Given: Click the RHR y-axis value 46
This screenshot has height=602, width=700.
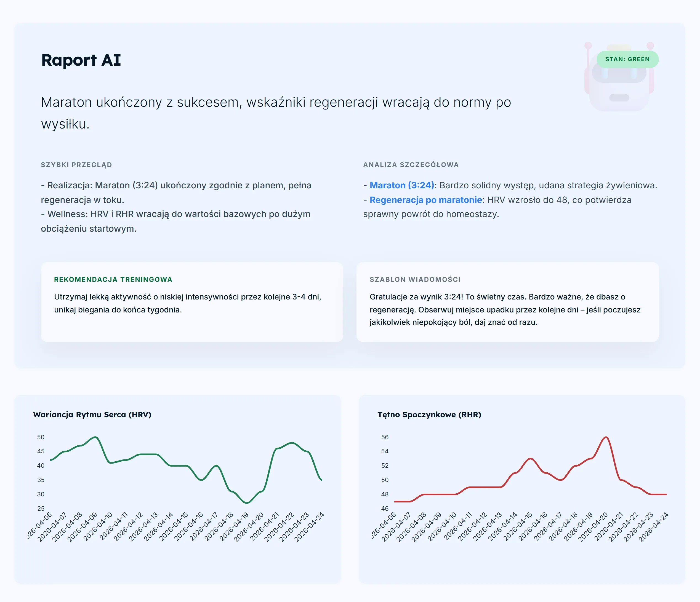Looking at the screenshot, I should (385, 509).
